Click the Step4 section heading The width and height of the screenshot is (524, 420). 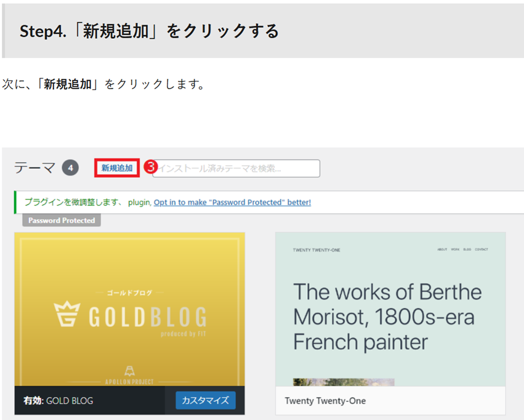pos(150,31)
